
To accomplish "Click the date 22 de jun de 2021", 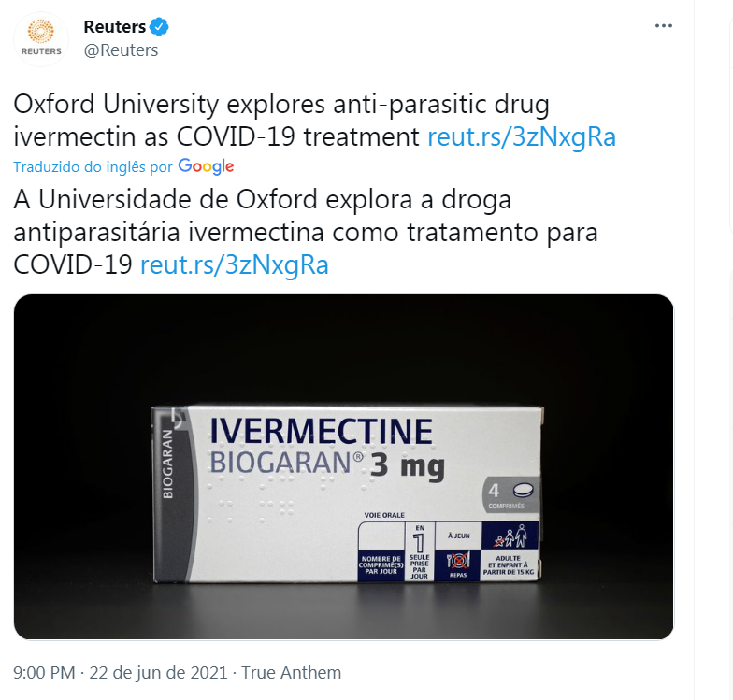I will click(x=158, y=673).
